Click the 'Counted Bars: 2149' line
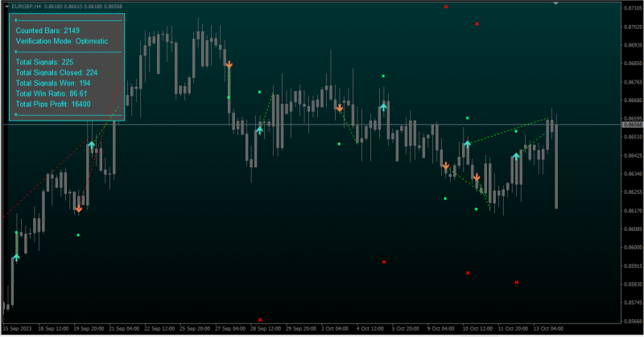The image size is (644, 337). point(47,31)
